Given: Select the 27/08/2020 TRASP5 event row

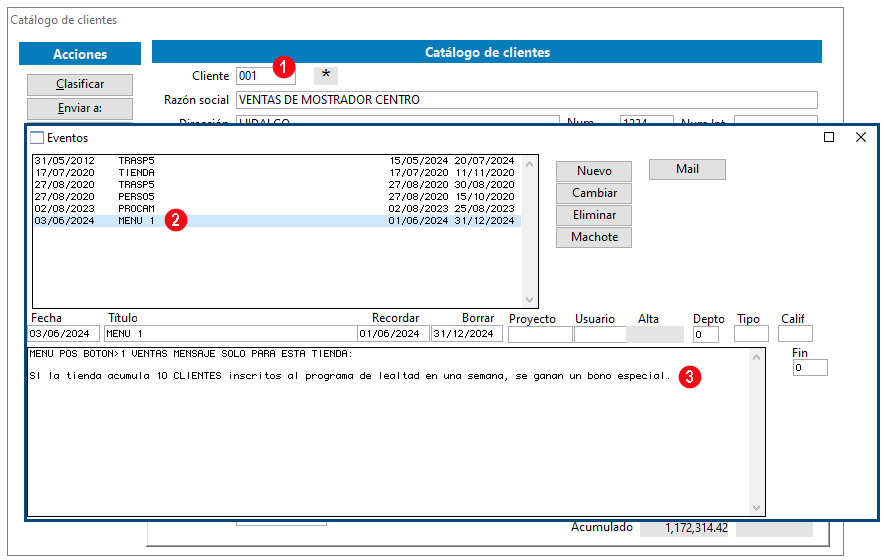Looking at the screenshot, I should click(x=277, y=185).
